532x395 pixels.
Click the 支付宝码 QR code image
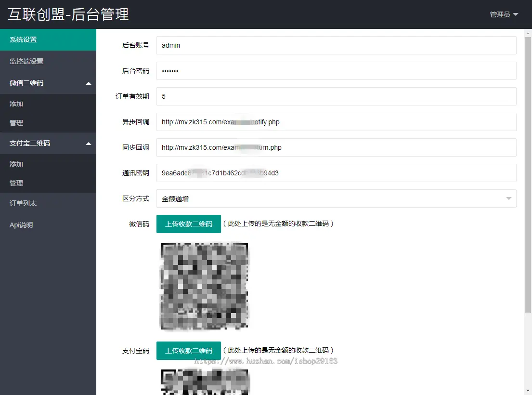(205, 382)
